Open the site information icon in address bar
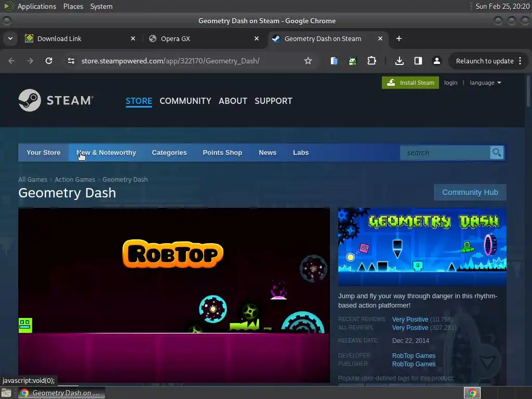The image size is (532, 399). click(x=71, y=61)
